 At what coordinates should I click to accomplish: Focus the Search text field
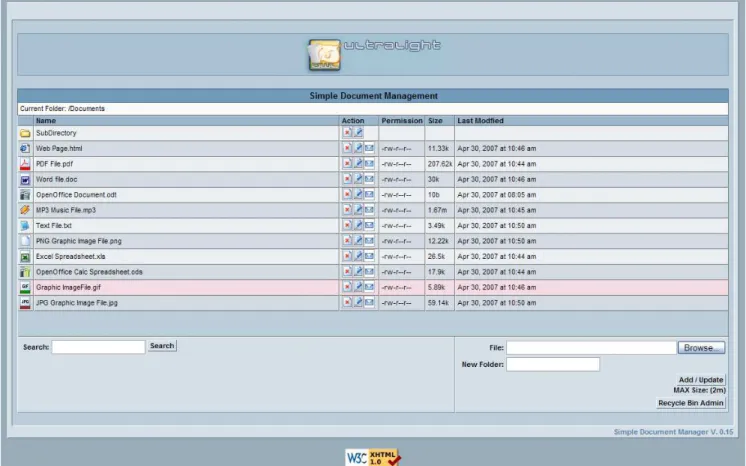(98, 347)
